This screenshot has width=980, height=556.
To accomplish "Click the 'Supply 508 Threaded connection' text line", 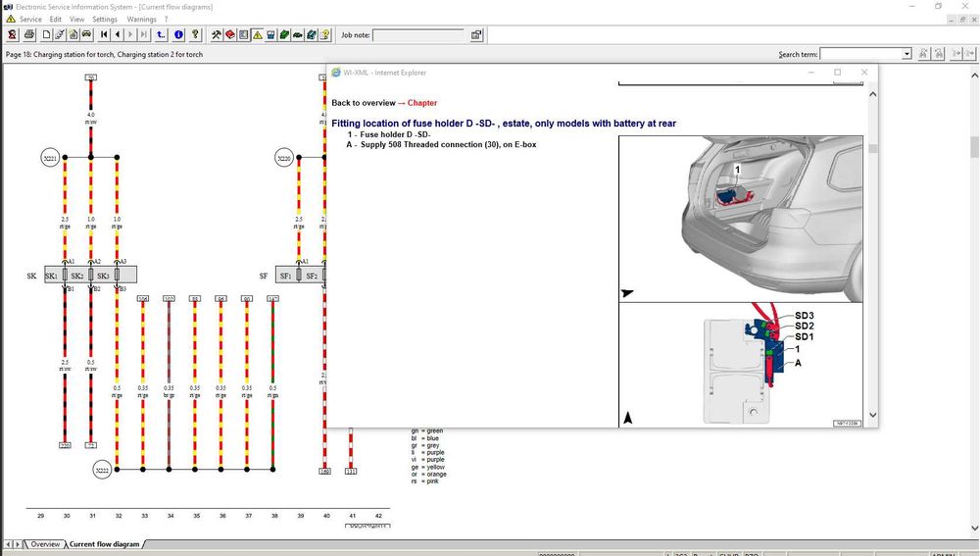I will [441, 144].
